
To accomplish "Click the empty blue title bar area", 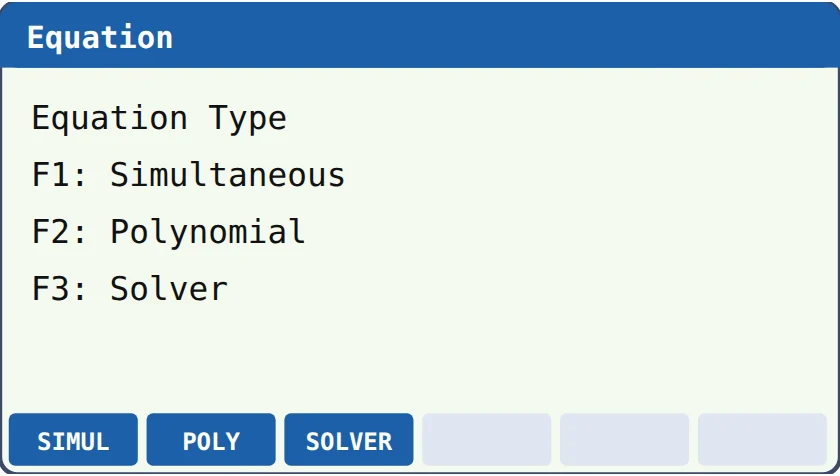I will [x=504, y=36].
